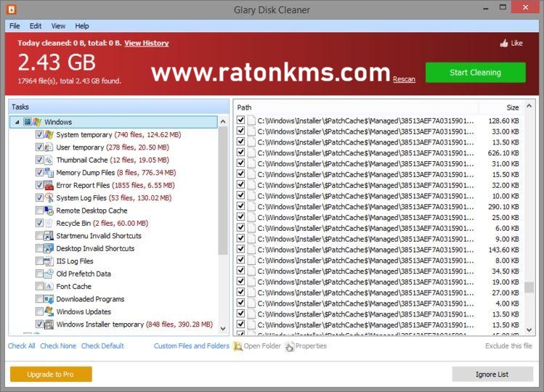This screenshot has width=544, height=392.
Task: Select the Remote Desktop Cache icon
Action: click(x=49, y=211)
